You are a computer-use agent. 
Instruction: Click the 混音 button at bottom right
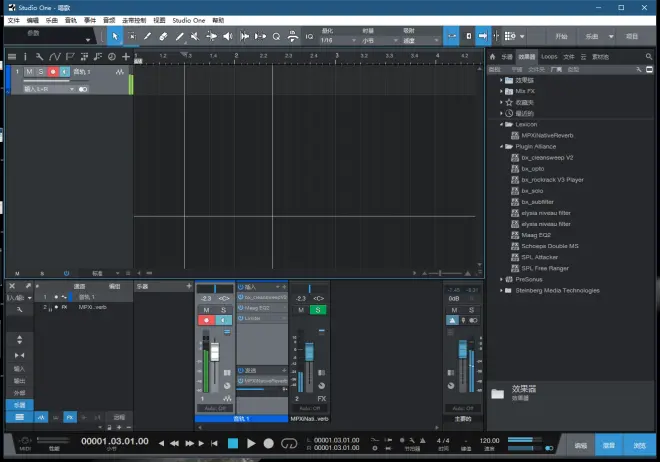pos(609,445)
